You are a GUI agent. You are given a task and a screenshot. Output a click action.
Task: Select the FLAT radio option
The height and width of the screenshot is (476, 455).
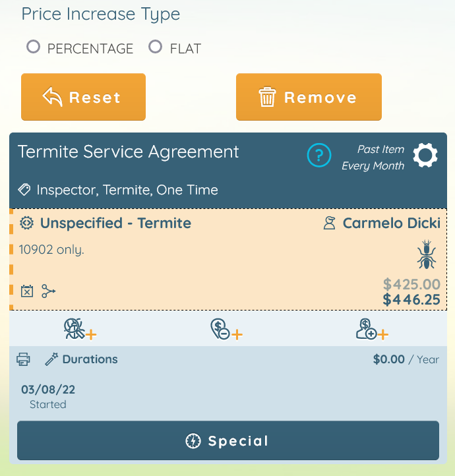click(x=155, y=47)
